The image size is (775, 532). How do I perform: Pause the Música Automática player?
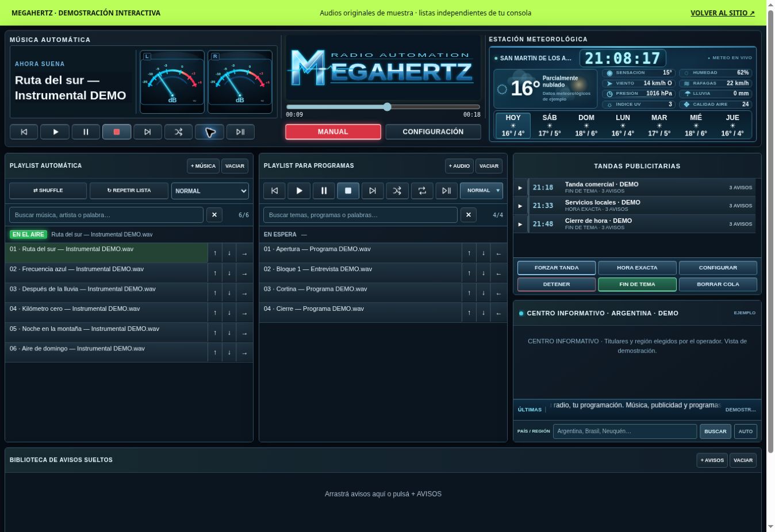[x=86, y=132]
